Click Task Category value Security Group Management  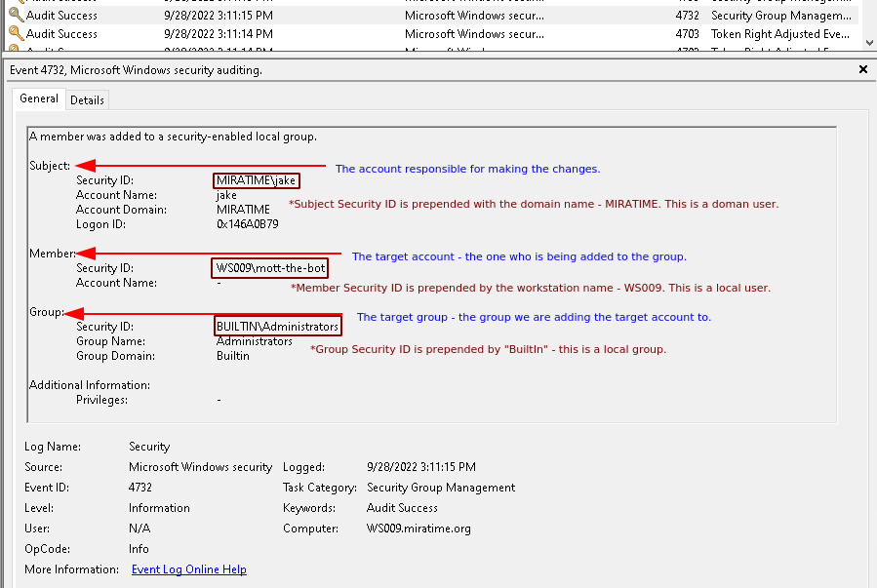tap(441, 487)
